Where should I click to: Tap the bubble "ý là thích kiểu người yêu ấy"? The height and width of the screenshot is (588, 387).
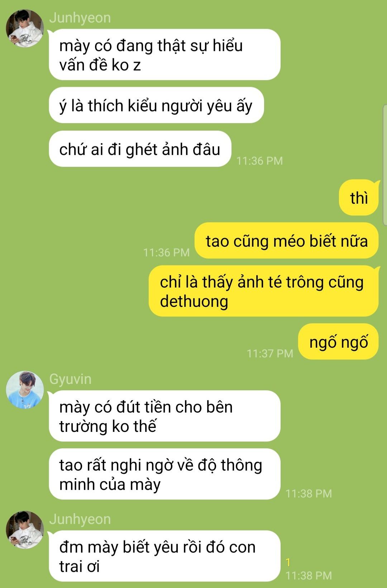point(156,105)
